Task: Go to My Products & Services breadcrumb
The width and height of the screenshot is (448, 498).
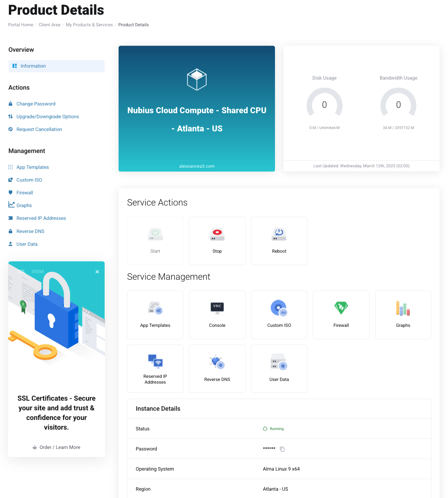Action: [89, 25]
